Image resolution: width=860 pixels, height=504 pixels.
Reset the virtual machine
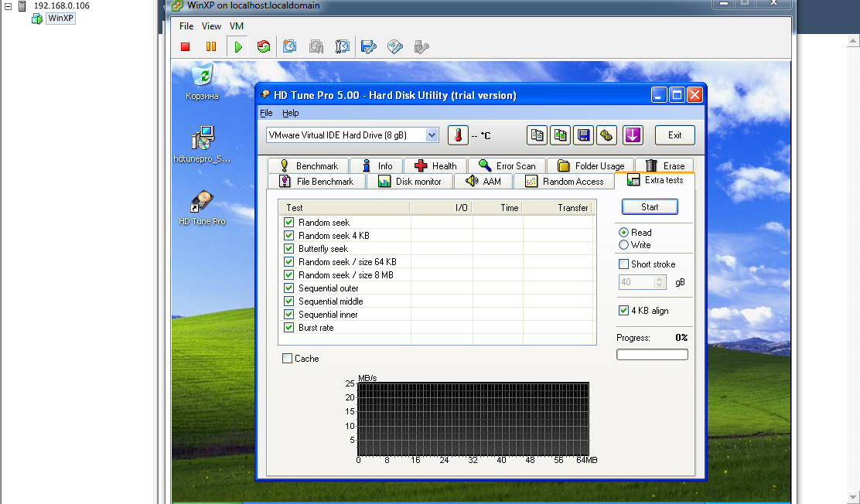[x=263, y=47]
